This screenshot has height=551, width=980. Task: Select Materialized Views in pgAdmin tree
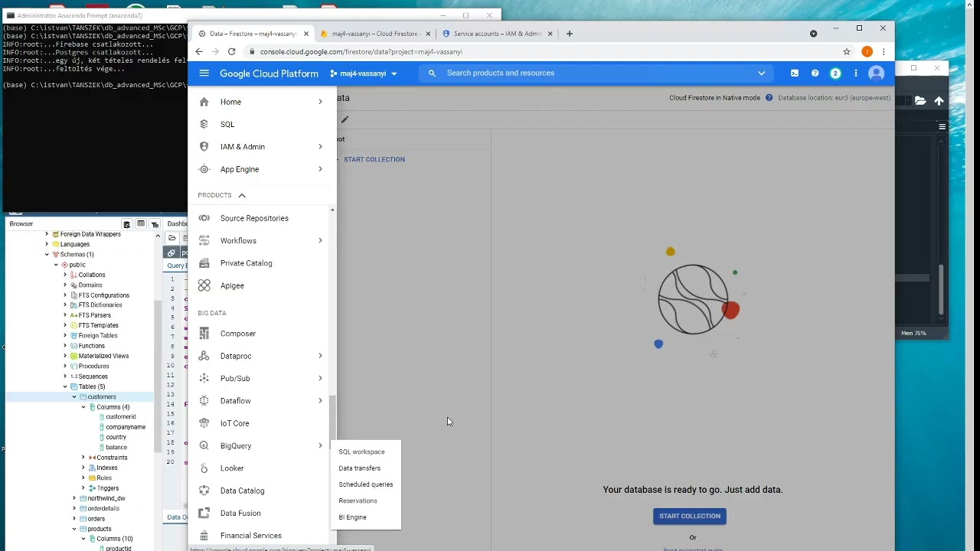pos(103,356)
